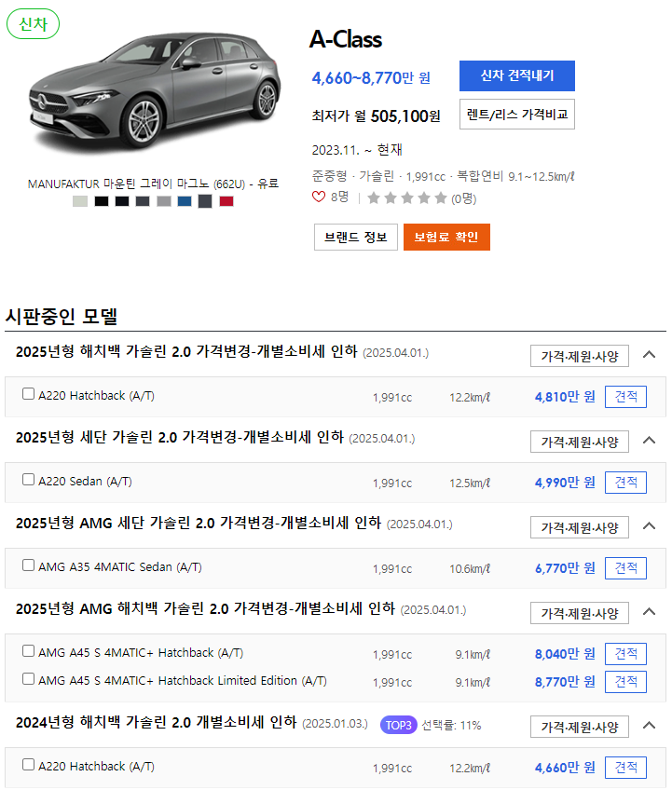The width and height of the screenshot is (672, 790).
Task: Click the TOP3 badge
Action: tap(399, 726)
